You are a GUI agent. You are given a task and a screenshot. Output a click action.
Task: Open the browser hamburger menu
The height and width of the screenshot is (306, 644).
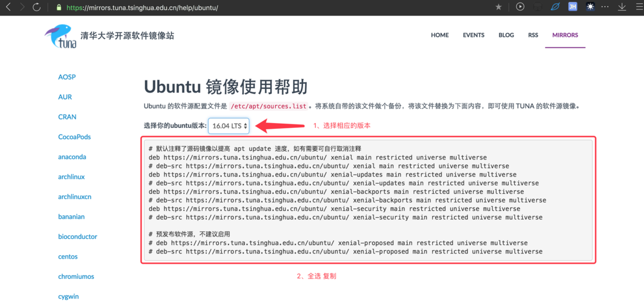(x=639, y=7)
